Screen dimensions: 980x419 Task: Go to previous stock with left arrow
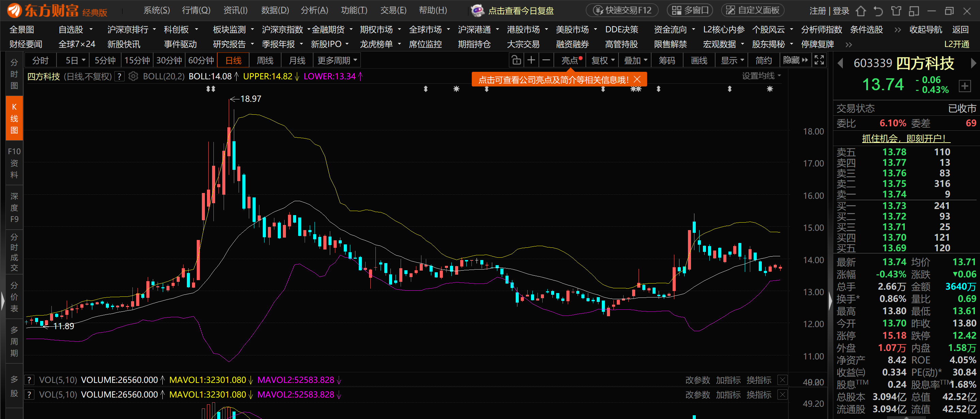pos(840,63)
